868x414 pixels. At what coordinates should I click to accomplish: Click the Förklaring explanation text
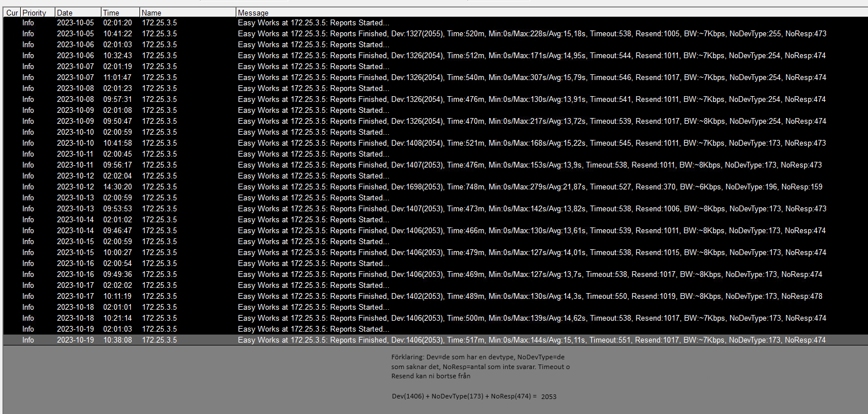pos(481,366)
